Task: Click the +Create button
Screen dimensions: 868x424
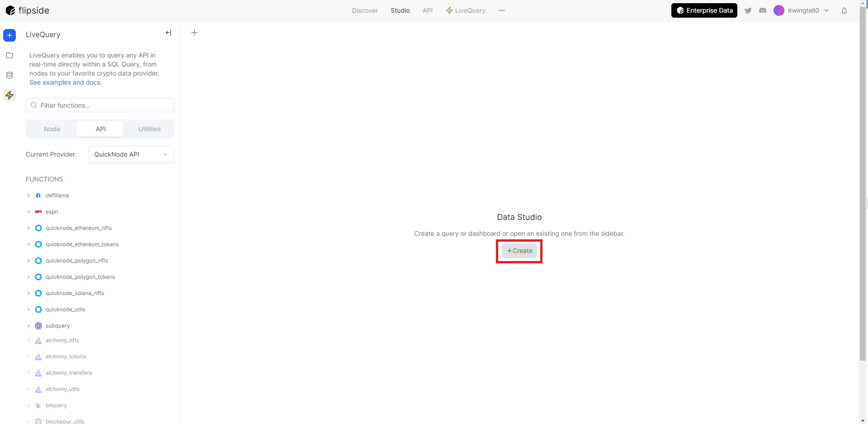Action: (x=519, y=251)
